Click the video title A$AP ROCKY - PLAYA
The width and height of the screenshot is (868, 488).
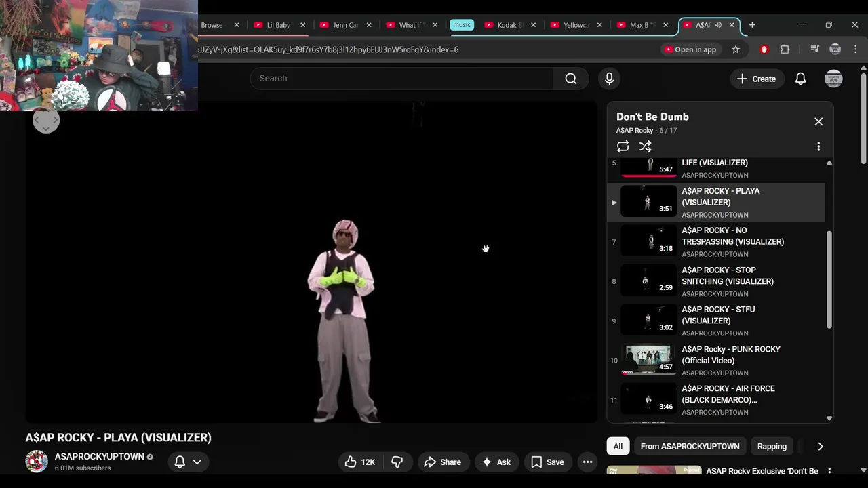[119, 438]
